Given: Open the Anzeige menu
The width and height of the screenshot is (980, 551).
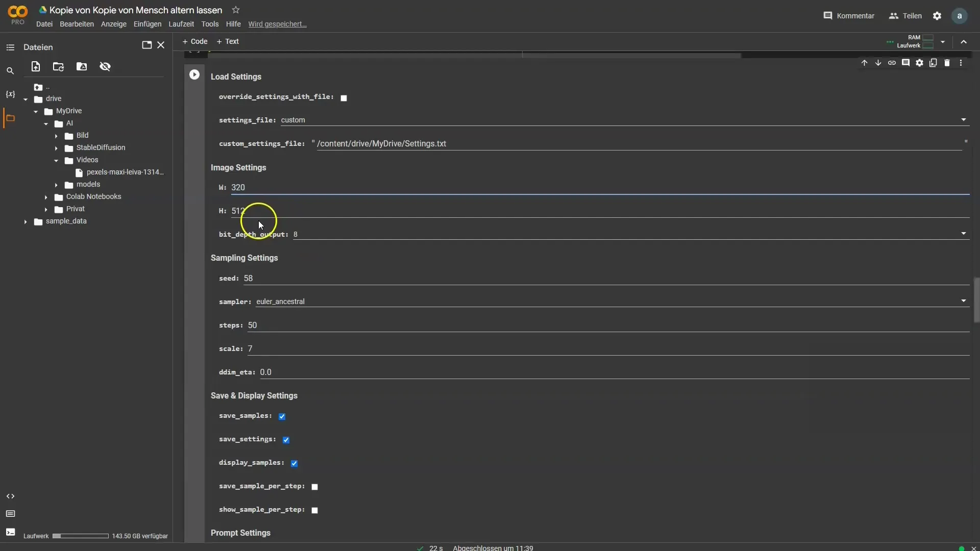Looking at the screenshot, I should (114, 24).
